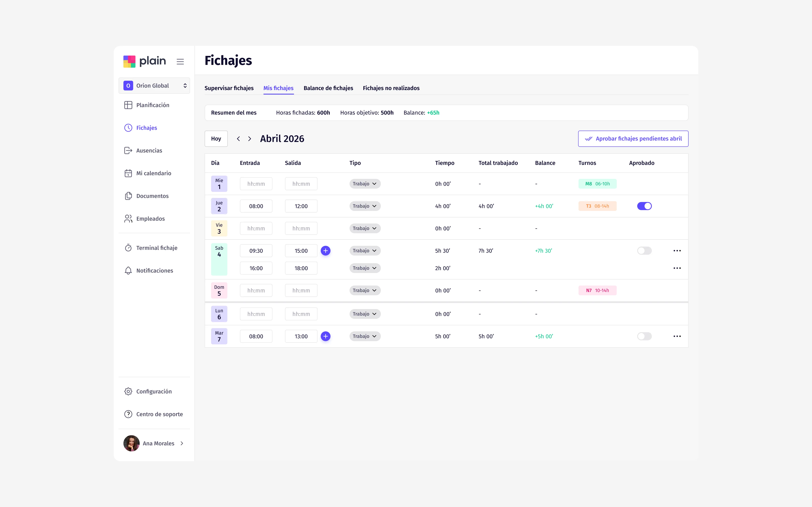Screen dimensions: 812x507
Task: Open the Planificación grid icon
Action: pyautogui.click(x=128, y=105)
